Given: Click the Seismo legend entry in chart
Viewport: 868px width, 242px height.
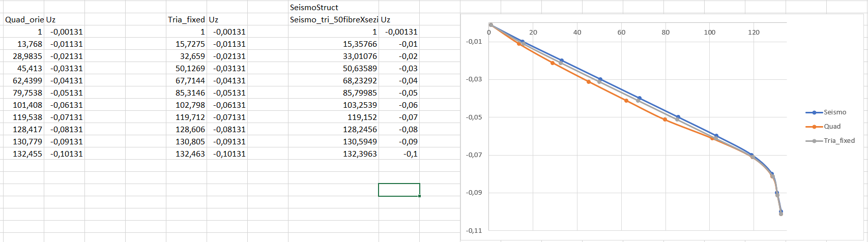Looking at the screenshot, I should click(826, 112).
